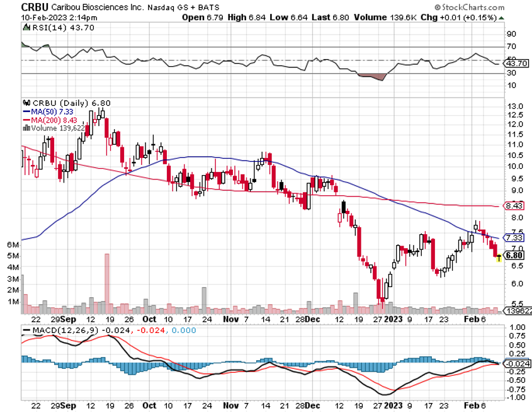Click the tallest volume spike bar near Sep 19
Image resolution: width=532 pixels, height=413 pixels.
tap(107, 283)
